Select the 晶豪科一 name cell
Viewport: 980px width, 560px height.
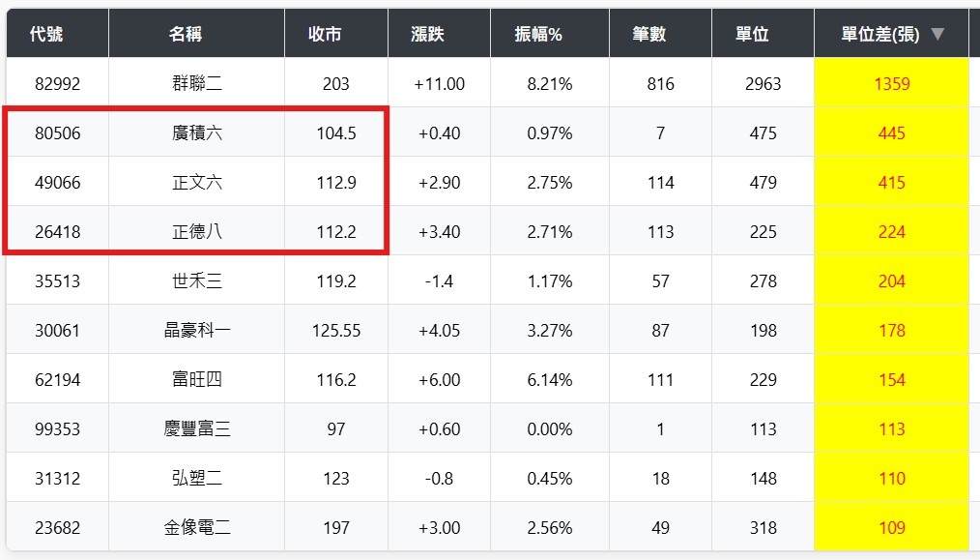click(197, 331)
